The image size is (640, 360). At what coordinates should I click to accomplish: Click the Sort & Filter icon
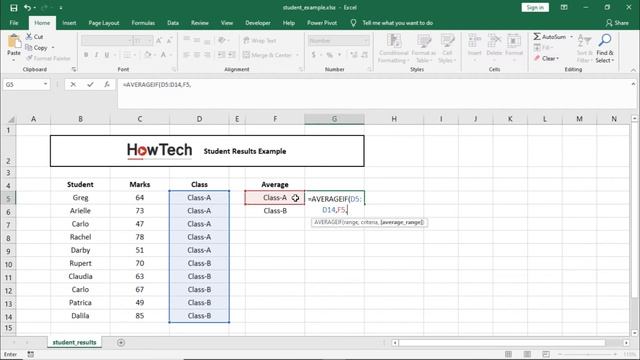pyautogui.click(x=584, y=41)
